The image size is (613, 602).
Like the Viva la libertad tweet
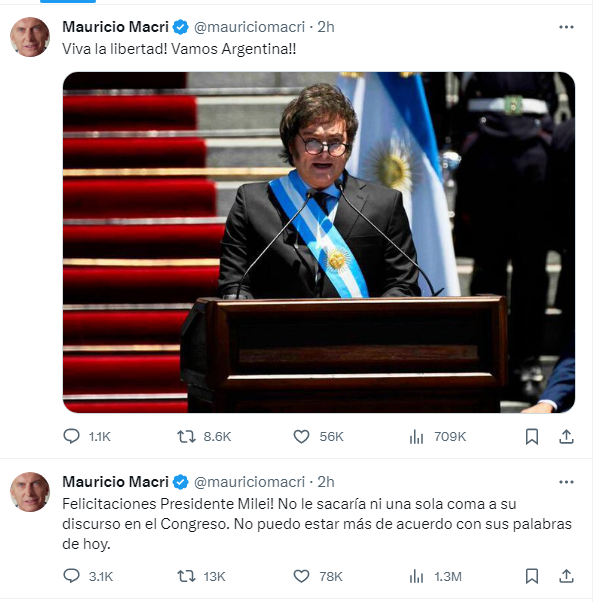tap(301, 437)
